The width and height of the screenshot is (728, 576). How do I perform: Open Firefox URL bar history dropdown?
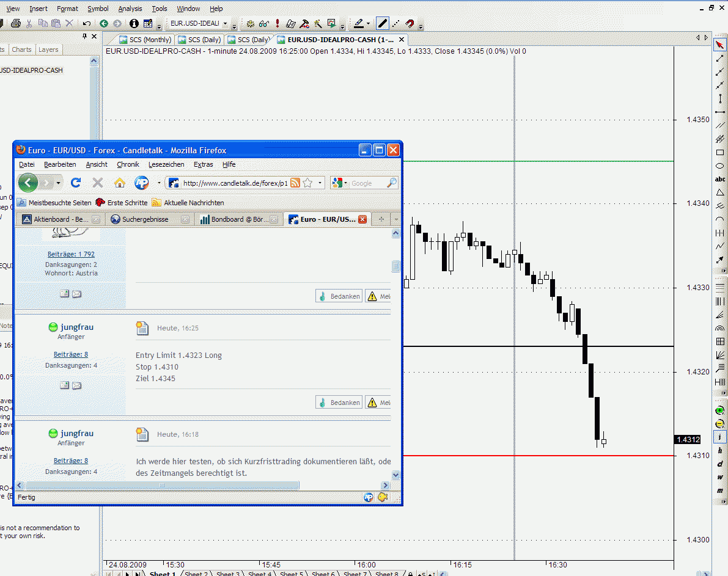click(x=320, y=183)
